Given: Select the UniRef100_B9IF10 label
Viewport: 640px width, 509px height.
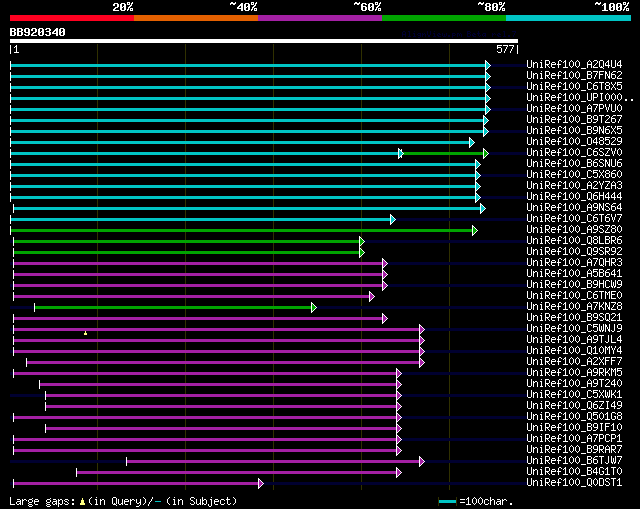Looking at the screenshot, I should click(574, 428).
